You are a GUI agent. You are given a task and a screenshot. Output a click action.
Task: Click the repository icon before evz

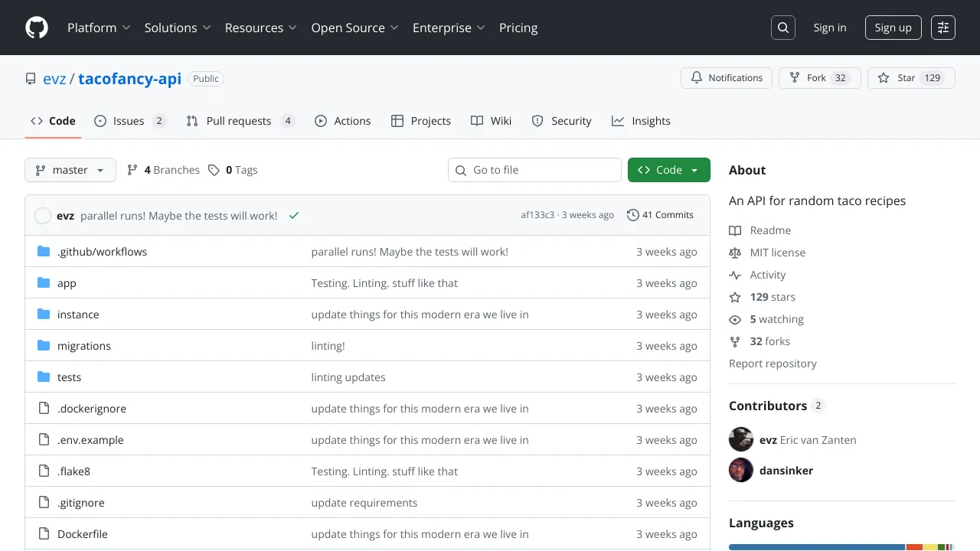click(31, 79)
